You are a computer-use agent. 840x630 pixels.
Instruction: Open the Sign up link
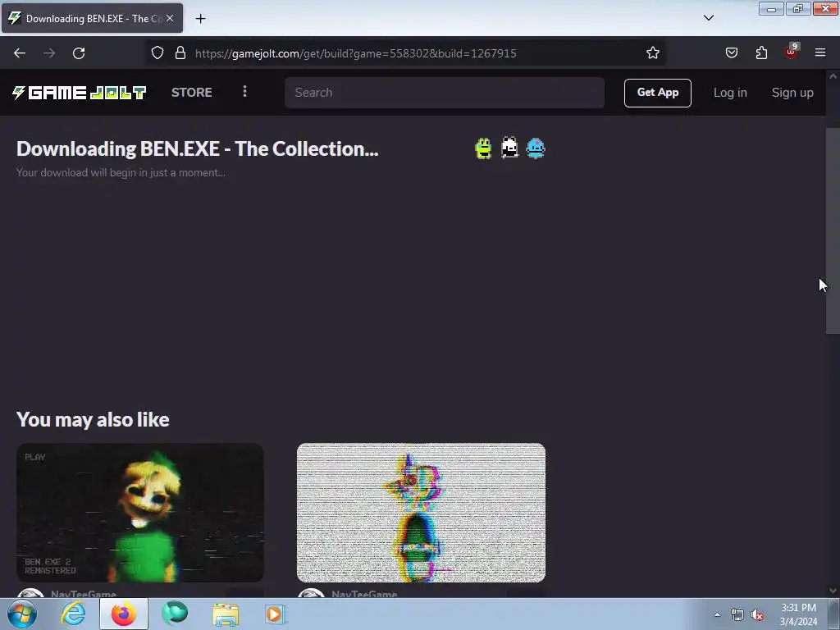point(792,93)
